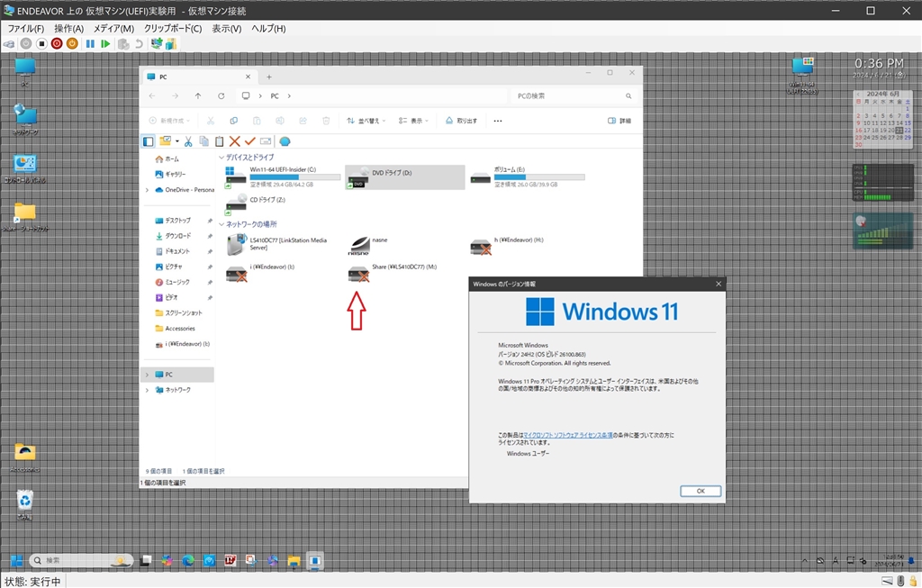922x588 pixels.
Task: Open the folder options dropdown arrow
Action: pyautogui.click(x=177, y=141)
